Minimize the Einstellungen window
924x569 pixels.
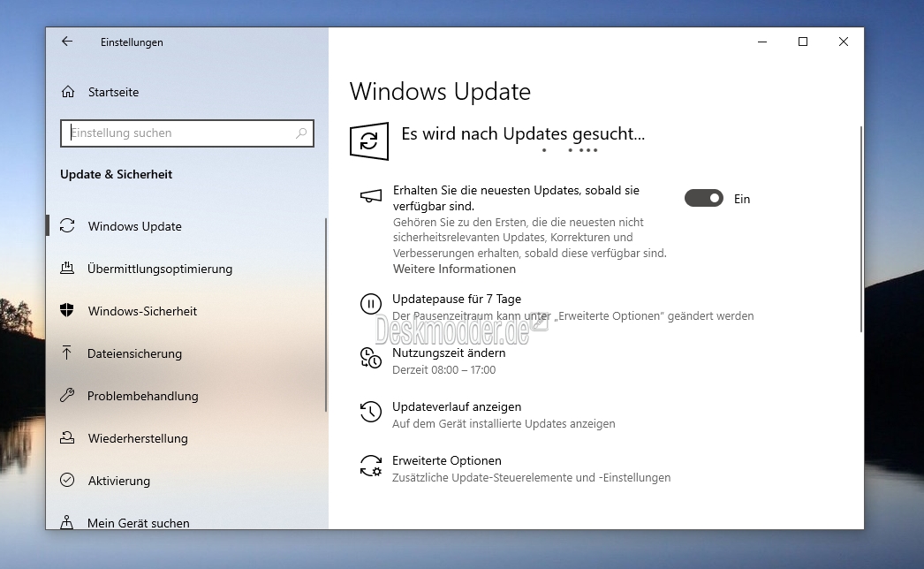[762, 42]
